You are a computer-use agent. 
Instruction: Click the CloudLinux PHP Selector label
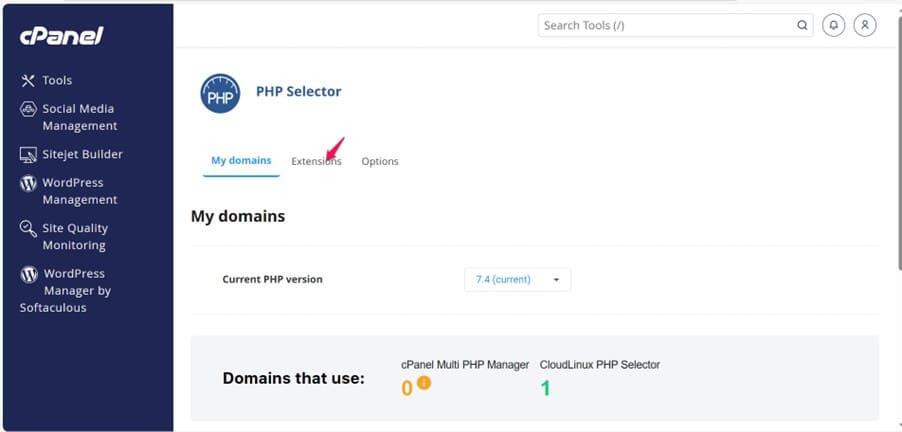coord(599,365)
